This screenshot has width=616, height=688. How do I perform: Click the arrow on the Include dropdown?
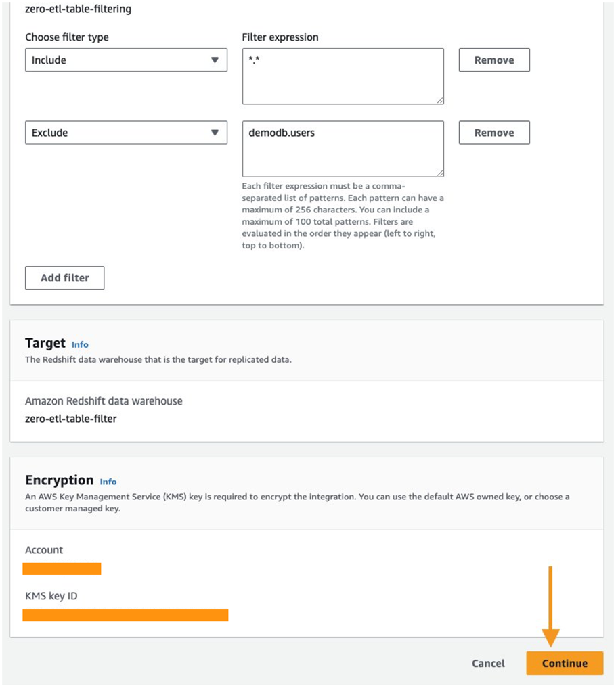[x=215, y=60]
